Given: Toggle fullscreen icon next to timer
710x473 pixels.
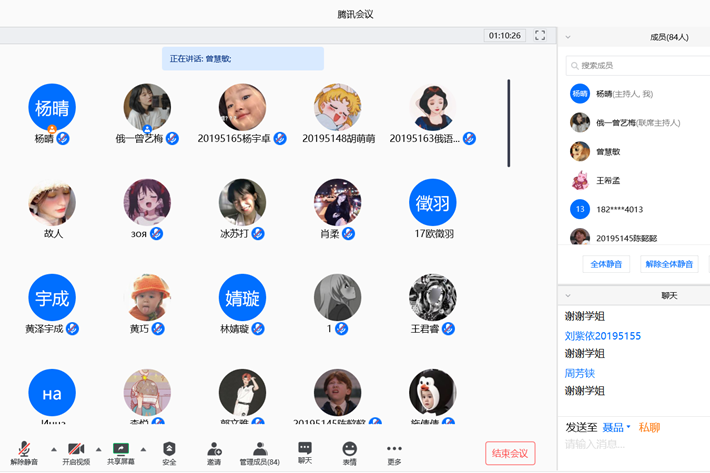Looking at the screenshot, I should (x=540, y=35).
